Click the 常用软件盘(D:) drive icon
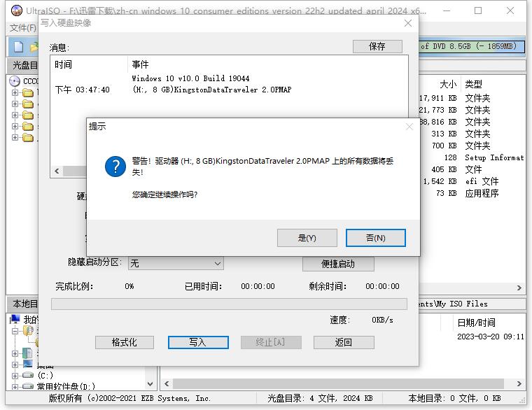This screenshot has height=410, width=532. click(28, 386)
